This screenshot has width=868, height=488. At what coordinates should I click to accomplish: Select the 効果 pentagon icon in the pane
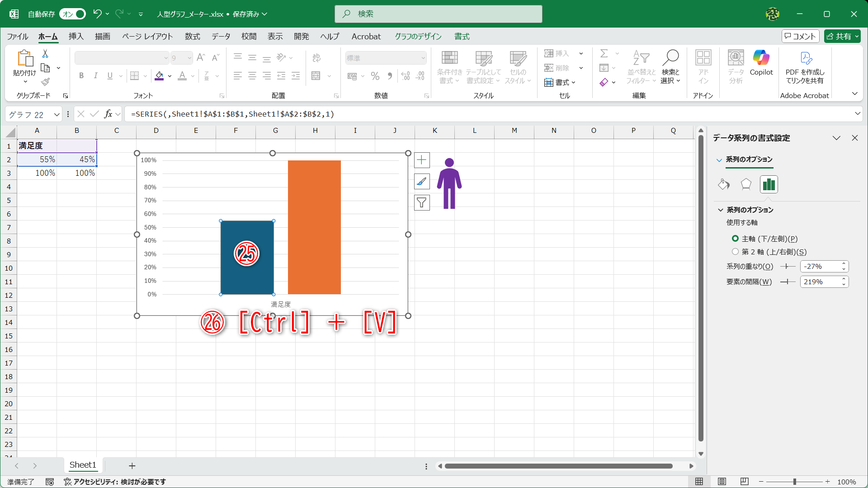(745, 184)
